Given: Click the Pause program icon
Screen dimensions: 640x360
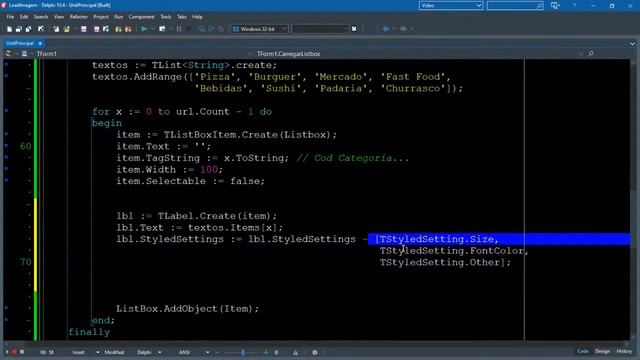Looking at the screenshot, I should coord(179,29).
